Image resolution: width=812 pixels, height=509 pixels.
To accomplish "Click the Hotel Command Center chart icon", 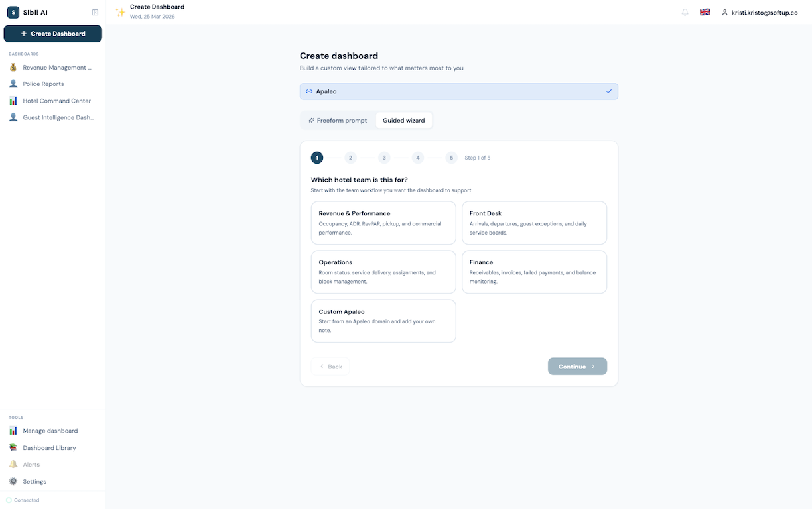I will (13, 101).
